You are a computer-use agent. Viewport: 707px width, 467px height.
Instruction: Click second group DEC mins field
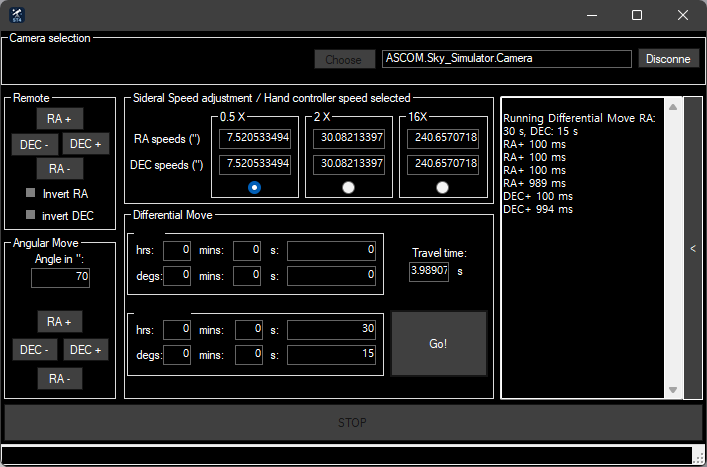point(249,354)
